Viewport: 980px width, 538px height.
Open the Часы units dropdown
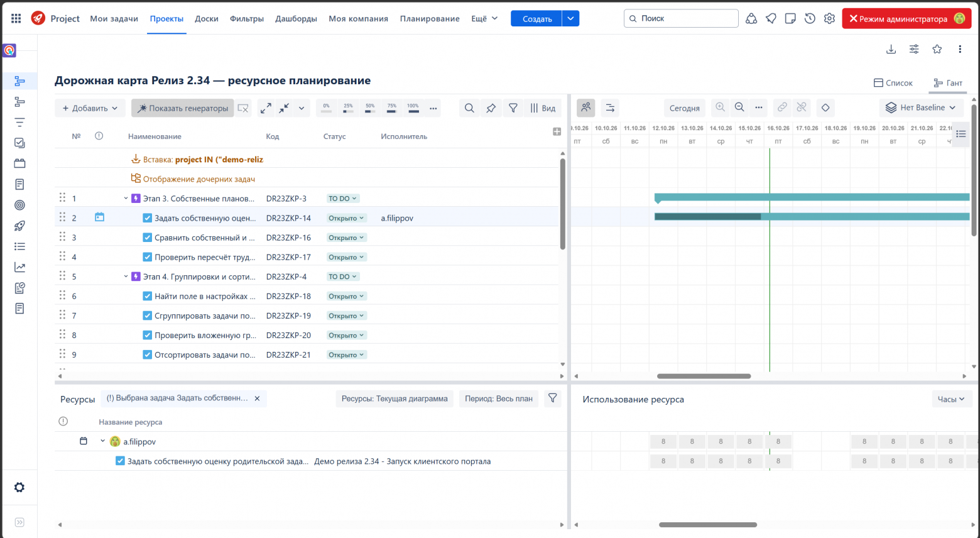(x=952, y=399)
